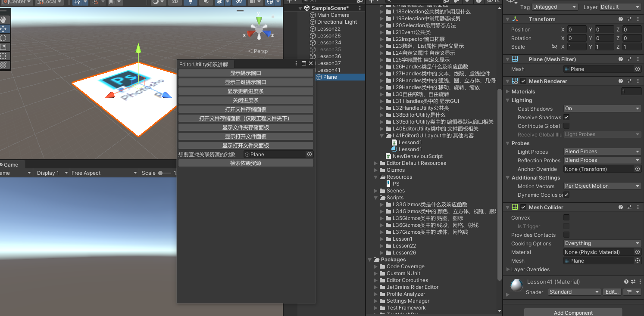Open Mesh Renderer preset settings icon
The width and height of the screenshot is (644, 316).
(x=629, y=81)
